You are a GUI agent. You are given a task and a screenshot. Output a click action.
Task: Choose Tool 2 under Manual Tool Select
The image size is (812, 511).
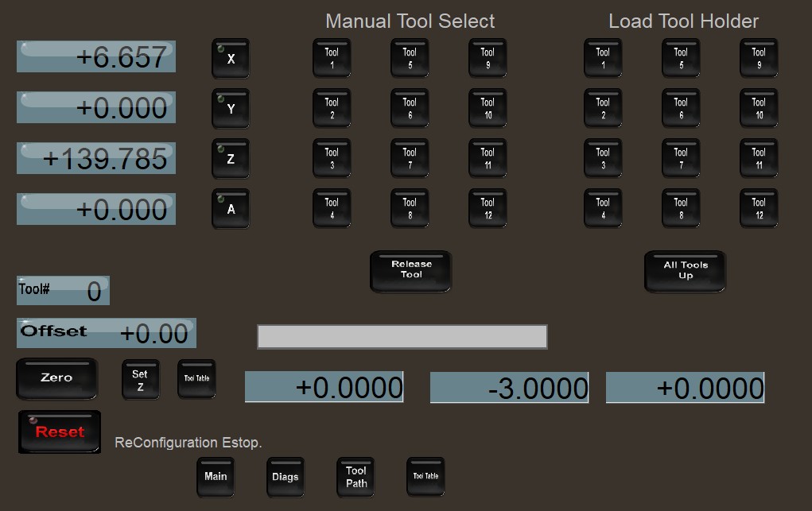pyautogui.click(x=332, y=108)
